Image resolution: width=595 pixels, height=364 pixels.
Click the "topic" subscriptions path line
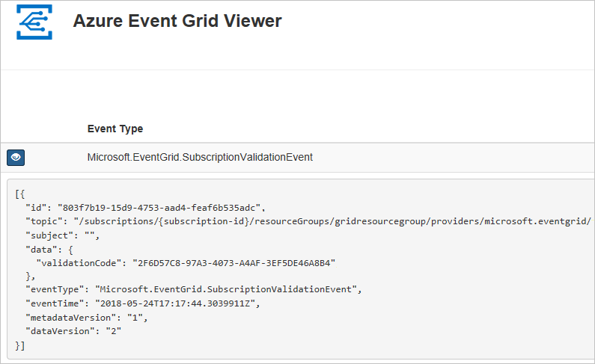click(x=308, y=221)
